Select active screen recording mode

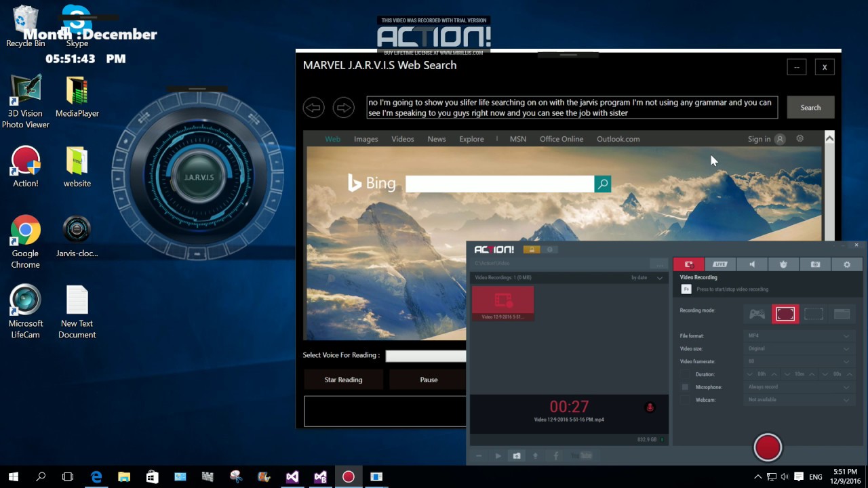click(x=785, y=314)
